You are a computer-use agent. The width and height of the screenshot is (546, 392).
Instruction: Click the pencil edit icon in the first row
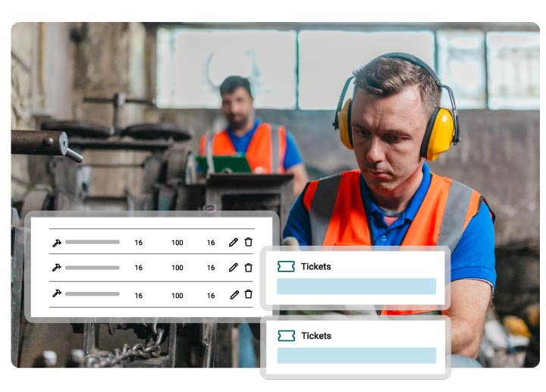(234, 243)
